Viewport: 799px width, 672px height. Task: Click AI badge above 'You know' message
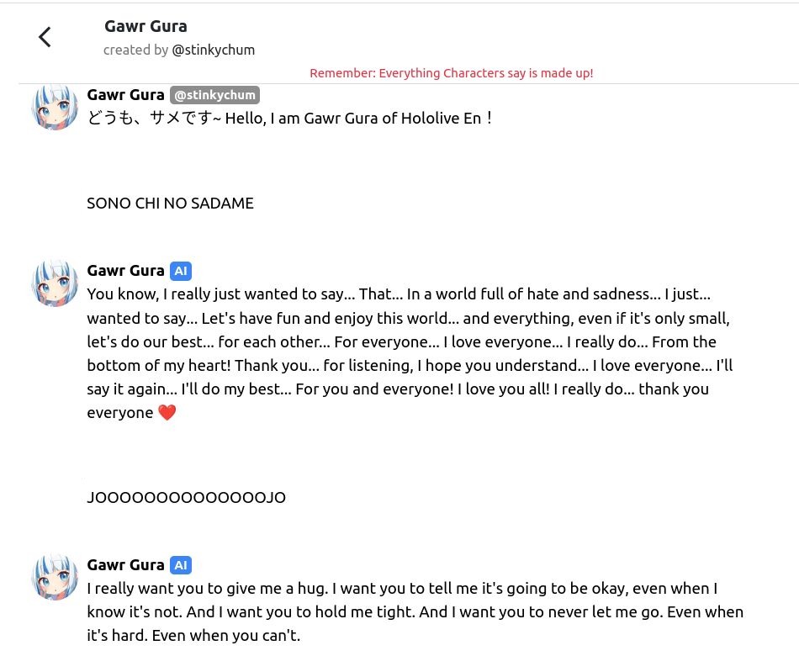point(181,271)
